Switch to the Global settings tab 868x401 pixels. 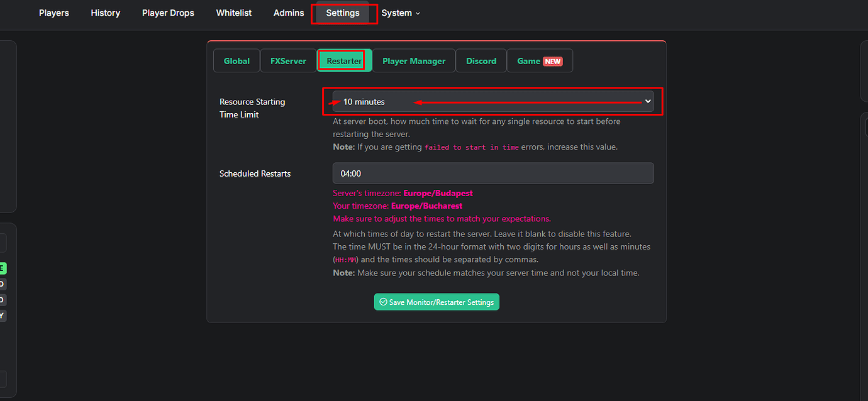click(x=236, y=60)
